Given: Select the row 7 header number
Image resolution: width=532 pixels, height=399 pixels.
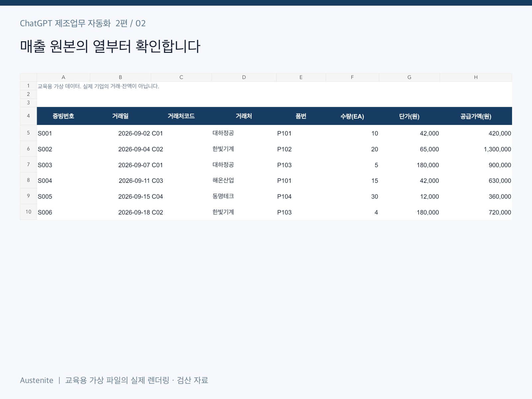Looking at the screenshot, I should (28, 165).
